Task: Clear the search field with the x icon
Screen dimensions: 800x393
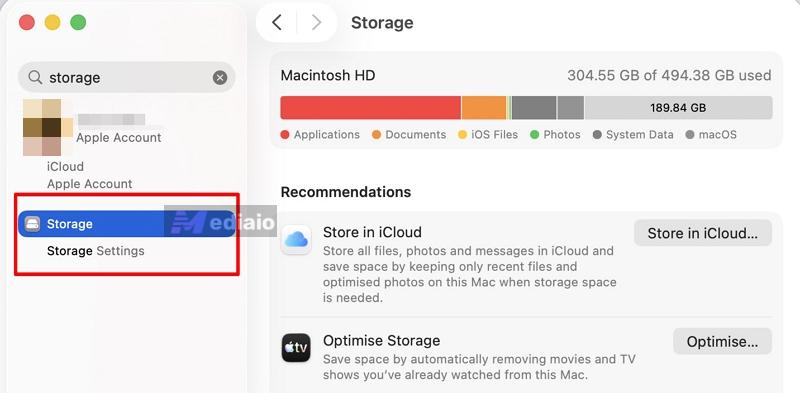Action: 220,78
